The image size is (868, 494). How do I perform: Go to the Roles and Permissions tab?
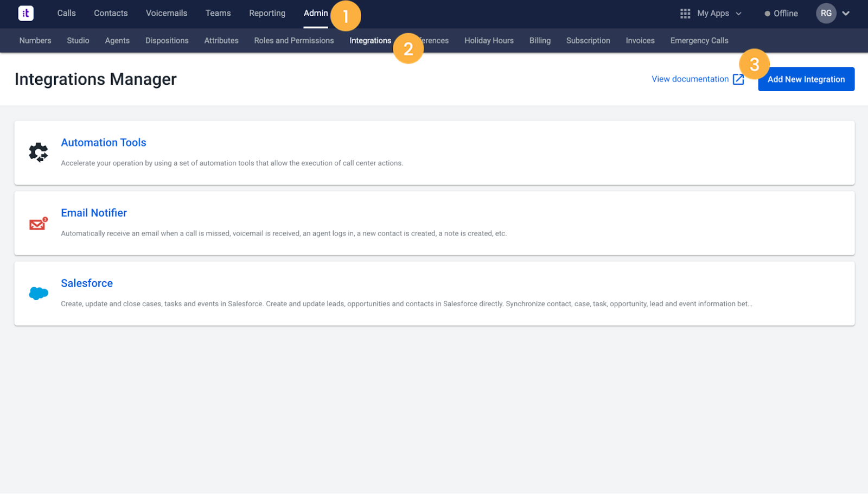coord(293,40)
